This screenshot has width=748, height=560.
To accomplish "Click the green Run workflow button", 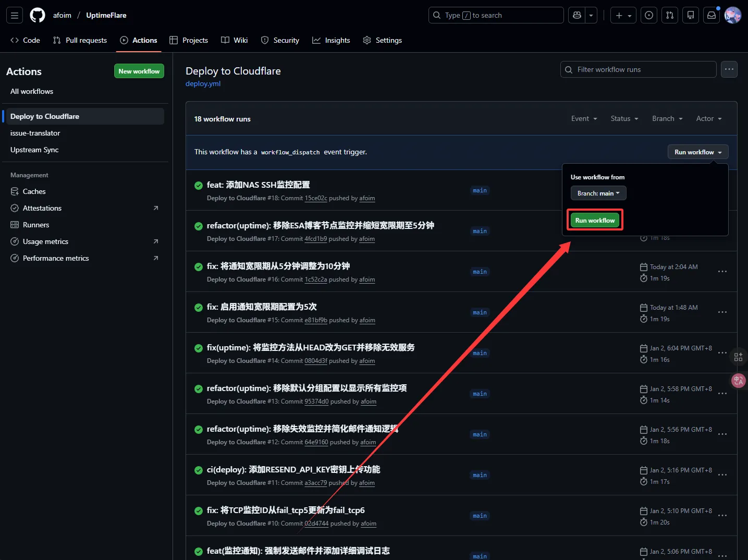I will 595,221.
